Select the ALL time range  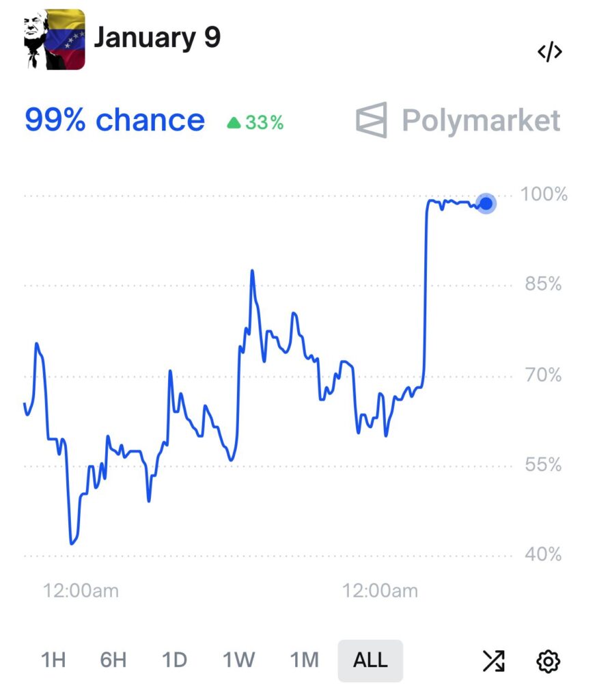[370, 660]
